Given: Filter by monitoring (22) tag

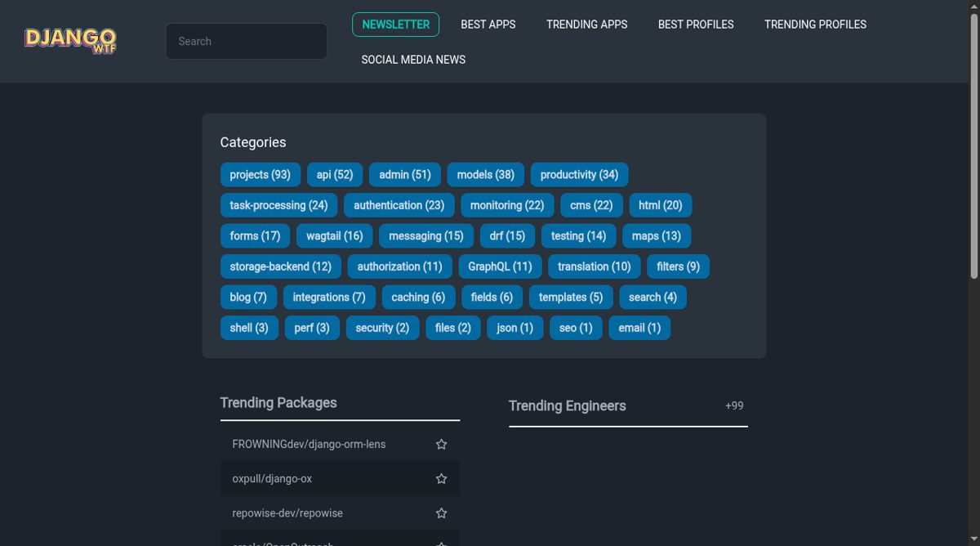Looking at the screenshot, I should tap(507, 205).
